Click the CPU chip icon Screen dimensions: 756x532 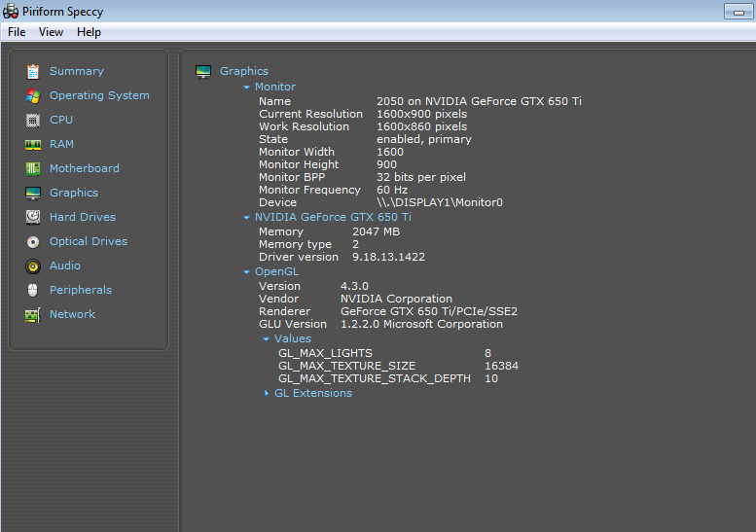[x=33, y=120]
